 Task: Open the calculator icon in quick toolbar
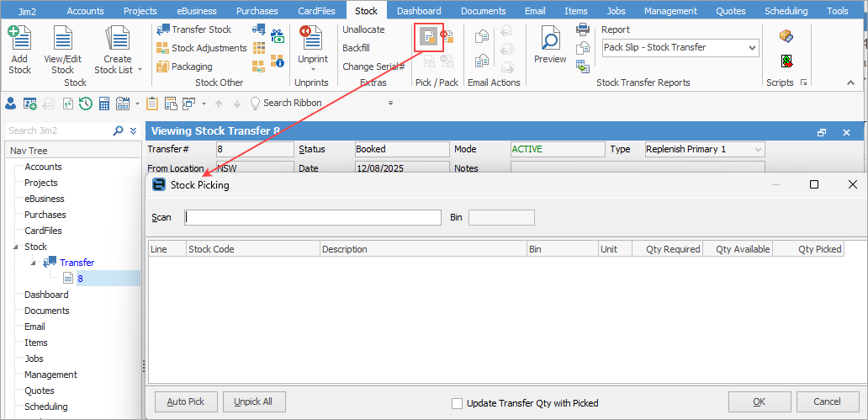click(x=104, y=104)
